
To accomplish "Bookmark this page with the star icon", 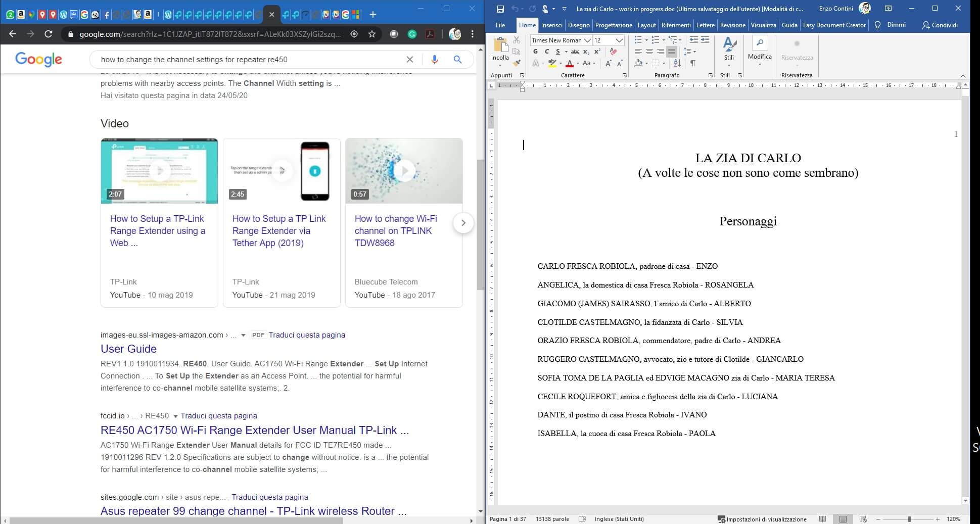I will tap(372, 34).
